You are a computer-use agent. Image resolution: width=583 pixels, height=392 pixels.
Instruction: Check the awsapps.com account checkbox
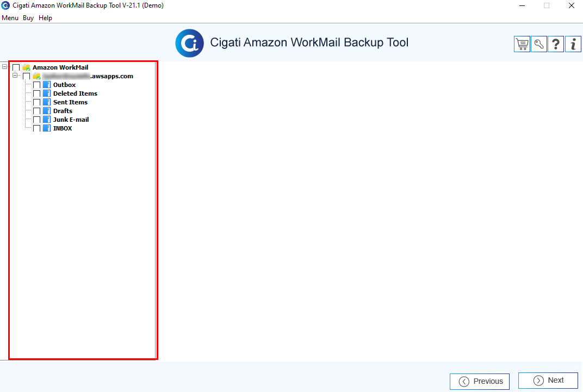click(27, 76)
